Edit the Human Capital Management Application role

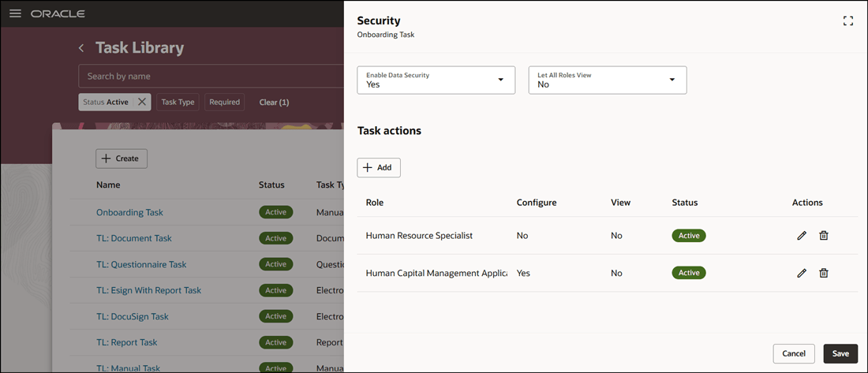click(x=802, y=273)
